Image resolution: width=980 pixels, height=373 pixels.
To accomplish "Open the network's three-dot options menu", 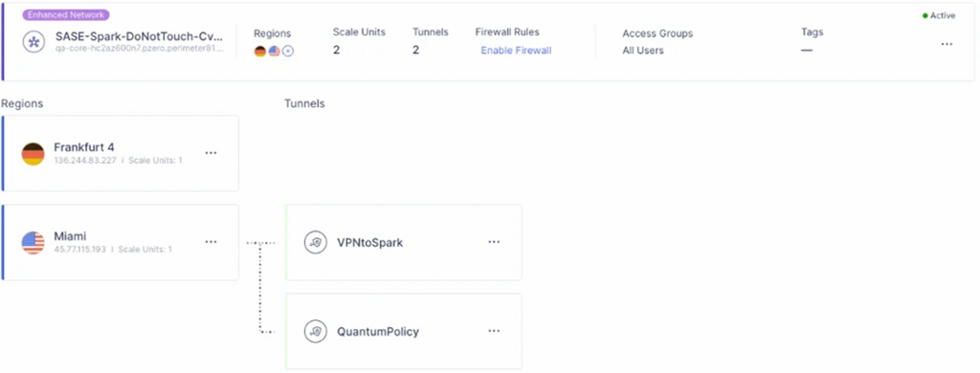I will [947, 44].
